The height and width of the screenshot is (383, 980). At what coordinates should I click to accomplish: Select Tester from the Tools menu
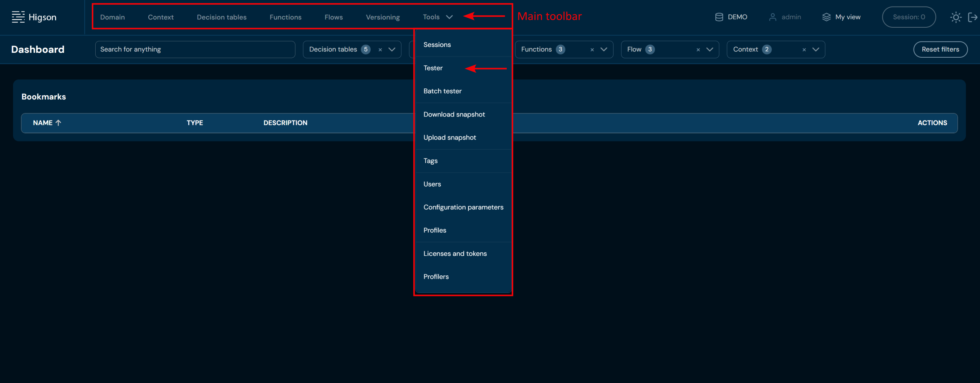click(433, 68)
